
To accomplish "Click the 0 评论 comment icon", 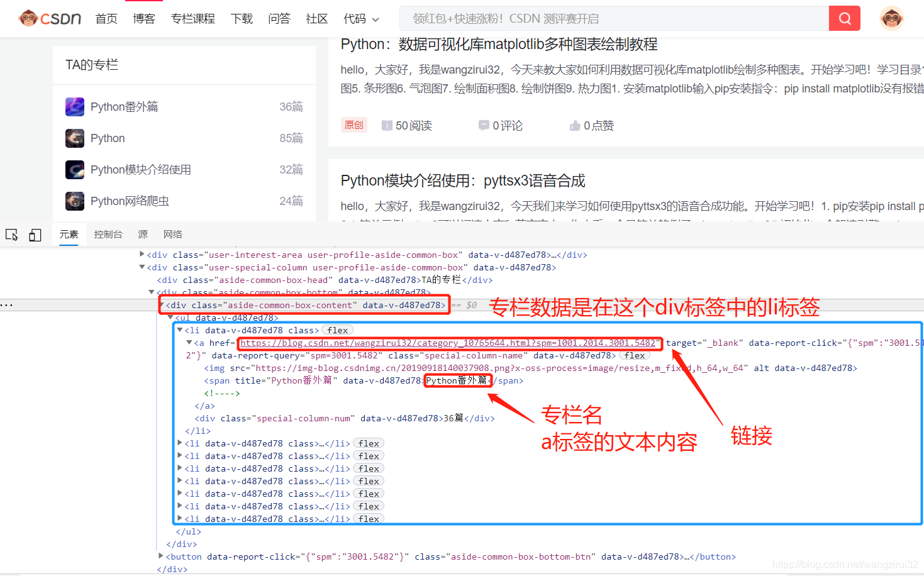I will tap(484, 126).
